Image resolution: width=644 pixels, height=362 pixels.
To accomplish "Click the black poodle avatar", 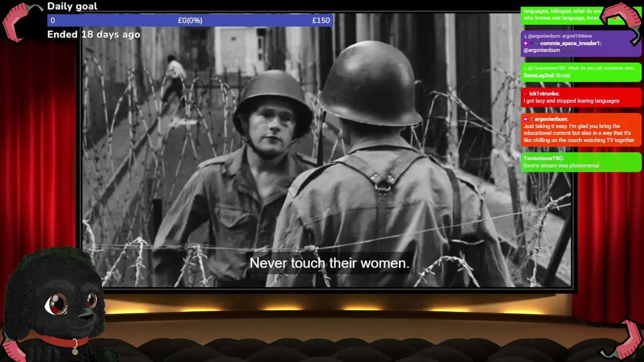I will coord(55,304).
